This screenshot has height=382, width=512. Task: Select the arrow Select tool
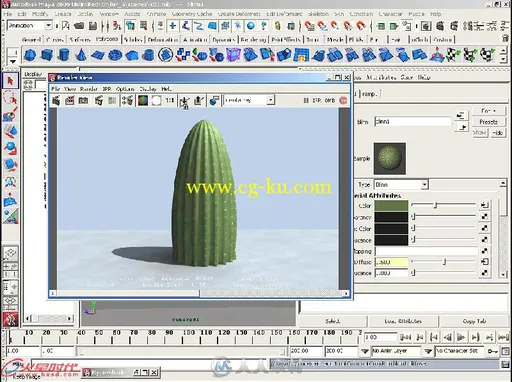(x=10, y=81)
